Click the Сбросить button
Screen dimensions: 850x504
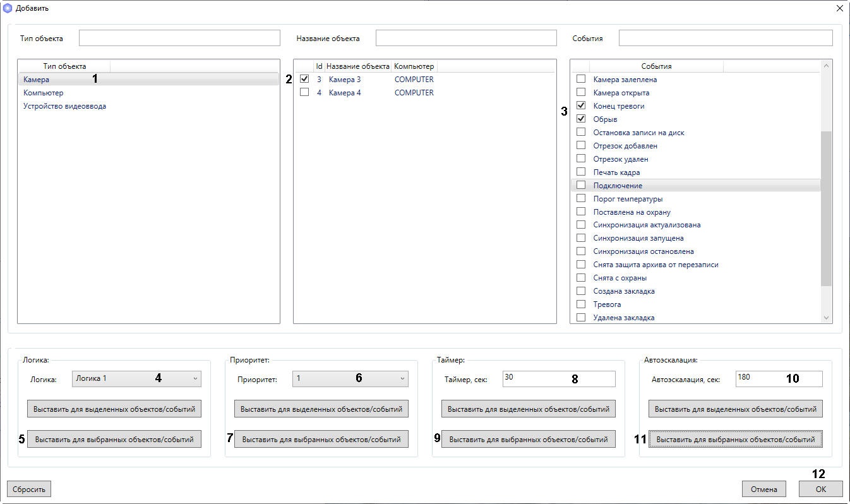pos(29,489)
